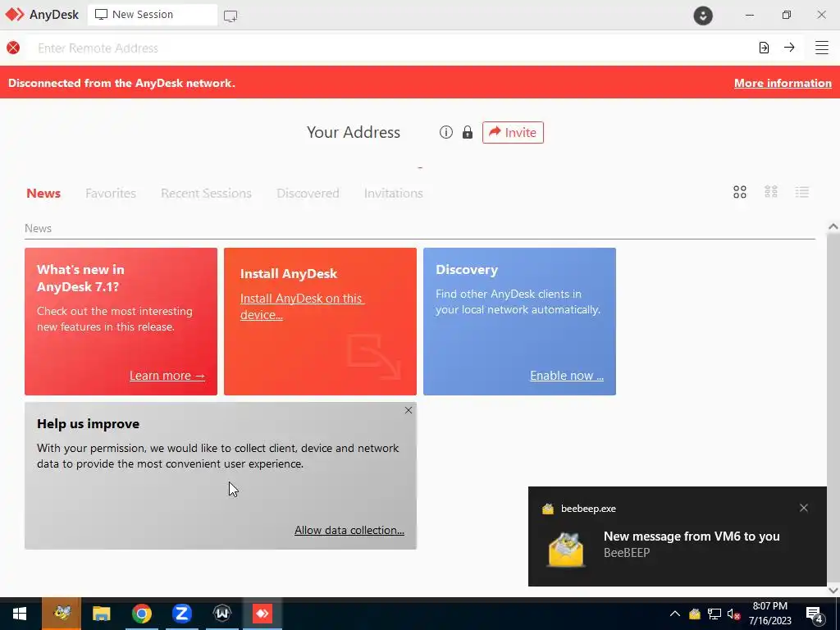Open the file transfer browse icon
Viewport: 840px width, 630px height.
pos(764,48)
